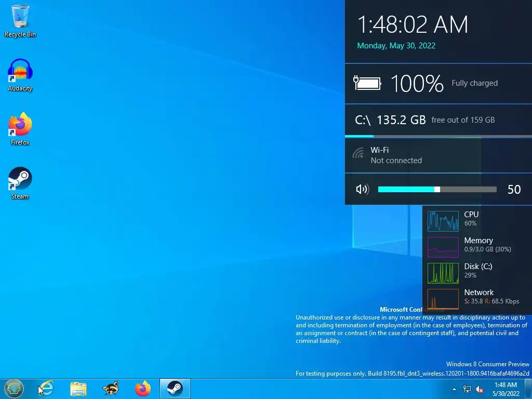Click the battery plug icon in widget

click(x=367, y=83)
